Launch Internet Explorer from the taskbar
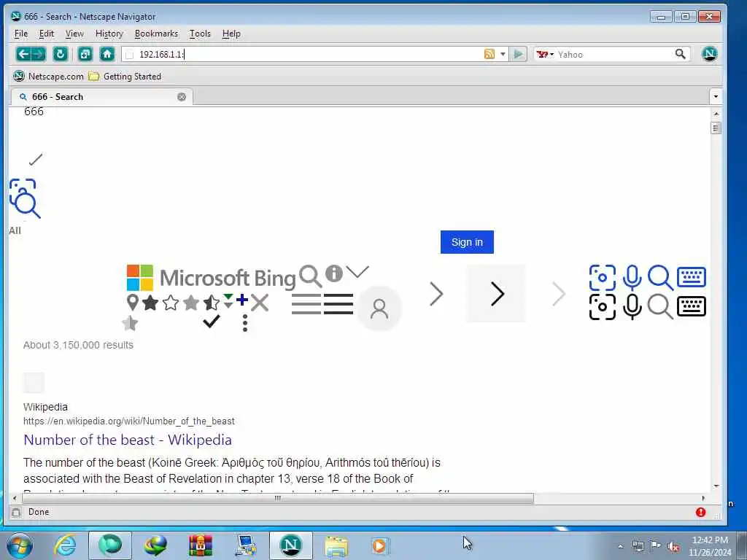 (x=65, y=545)
